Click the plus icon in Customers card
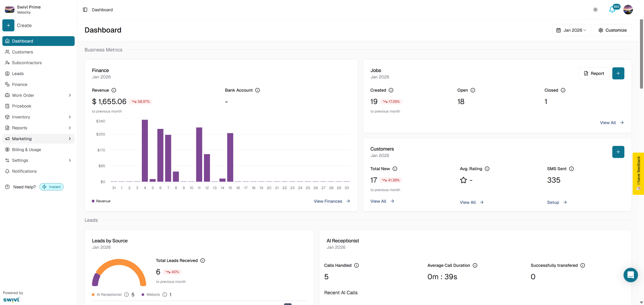The width and height of the screenshot is (644, 305). pos(618,152)
